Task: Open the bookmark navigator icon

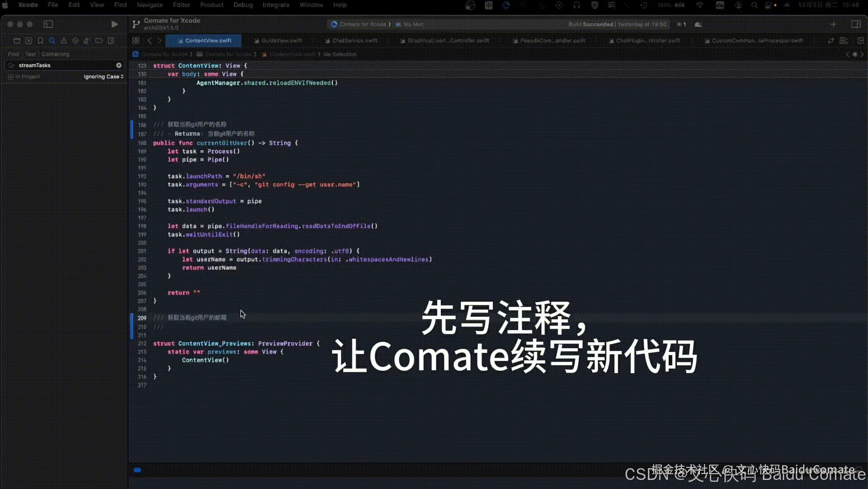Action: click(x=40, y=41)
